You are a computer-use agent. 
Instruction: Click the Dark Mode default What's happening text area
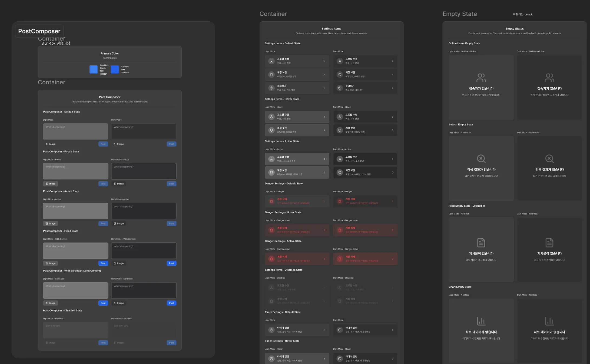coord(144,132)
